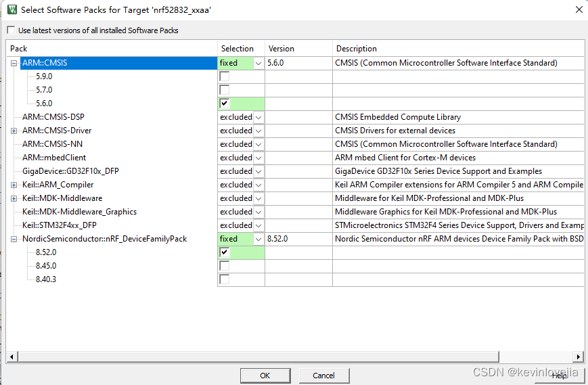
Task: Click the STMicroelectronics STM32F4 Series description
Action: coord(459,225)
